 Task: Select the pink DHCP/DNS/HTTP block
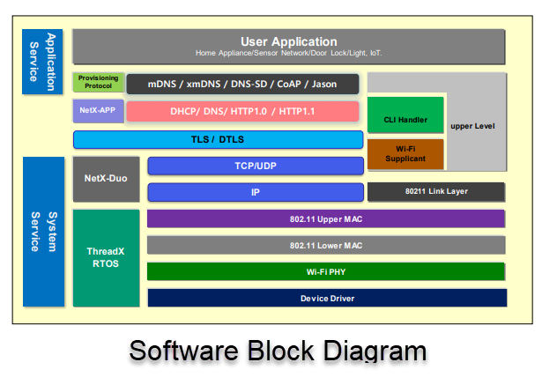click(242, 111)
